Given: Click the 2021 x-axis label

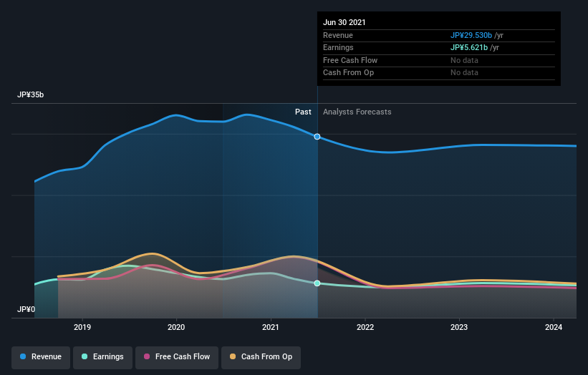Looking at the screenshot, I should (271, 327).
